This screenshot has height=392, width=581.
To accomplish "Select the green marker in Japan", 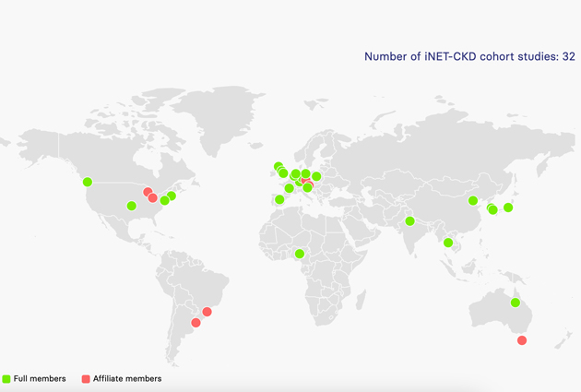I will coord(508,208).
